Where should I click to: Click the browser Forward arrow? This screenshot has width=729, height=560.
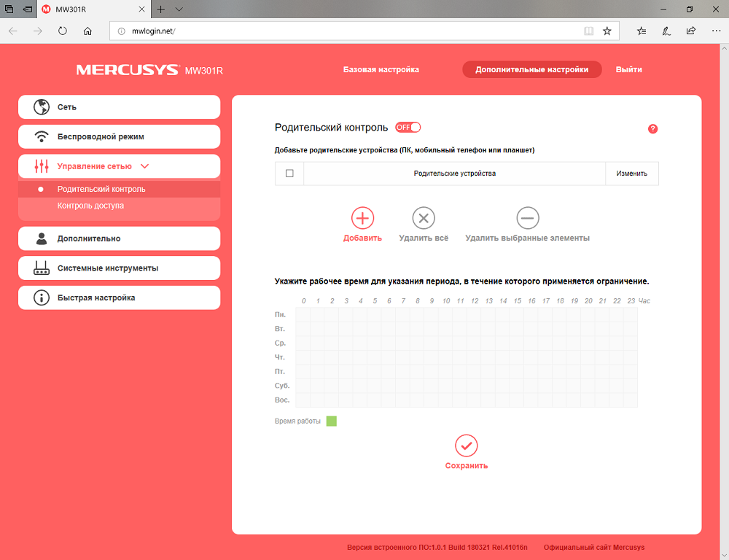38,31
